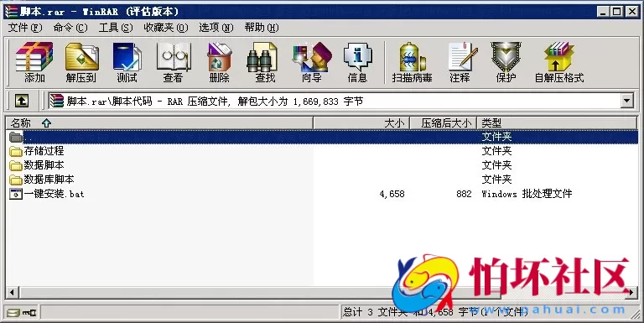Image resolution: width=644 pixels, height=323 pixels.
Task: Select the 数据库脚本 folder icon
Action: (x=16, y=180)
